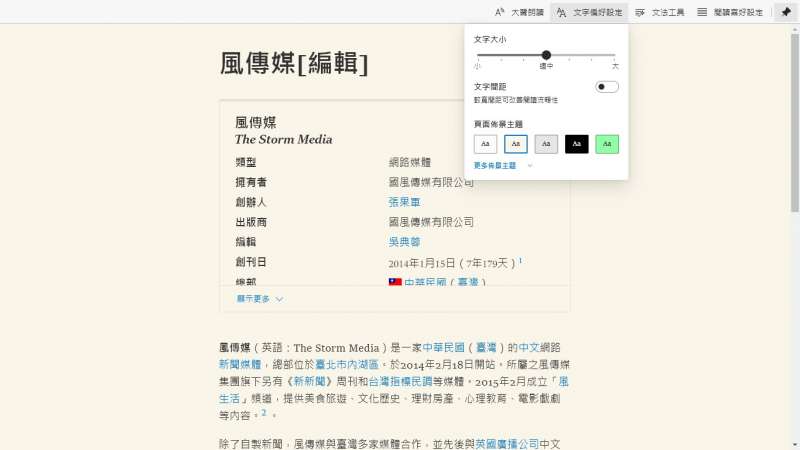Apply the green page theme swatch
This screenshot has height=450, width=800.
607,144
